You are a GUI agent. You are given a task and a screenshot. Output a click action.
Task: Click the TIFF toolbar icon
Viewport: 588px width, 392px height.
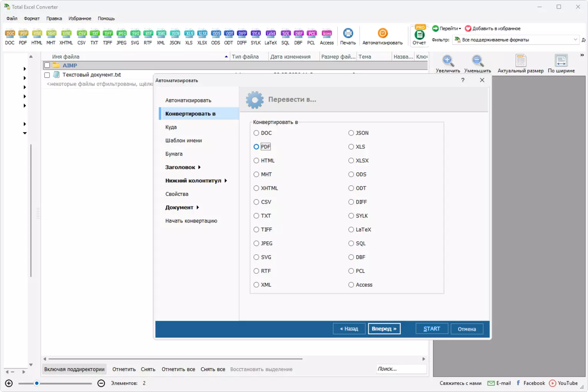point(108,37)
